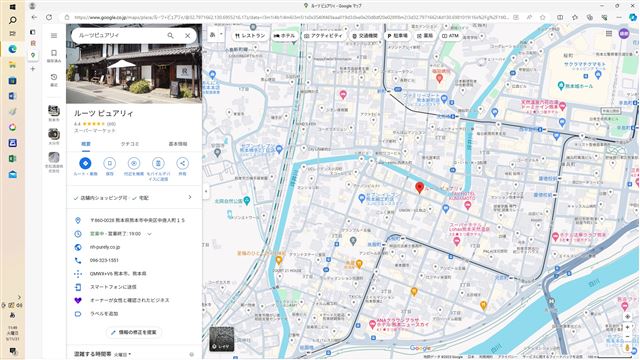Click the Suggest an edit (情報の修正を提案) button
This screenshot has width=640, height=360.
click(134, 332)
